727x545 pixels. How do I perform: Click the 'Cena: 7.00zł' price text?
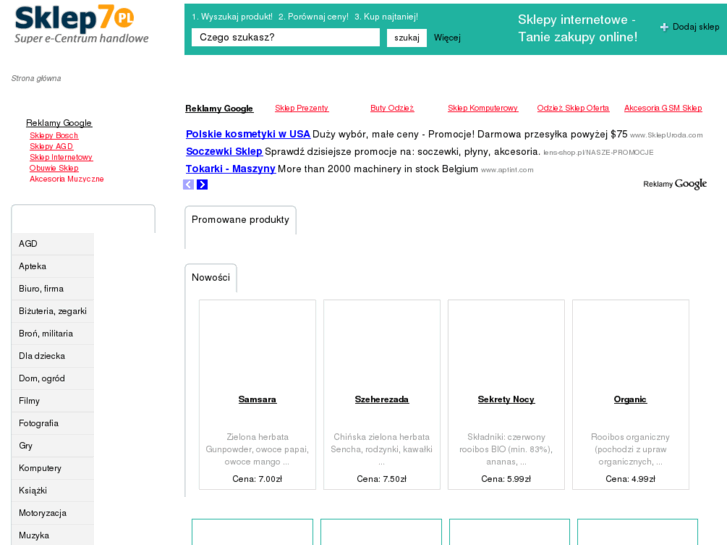[257, 479]
